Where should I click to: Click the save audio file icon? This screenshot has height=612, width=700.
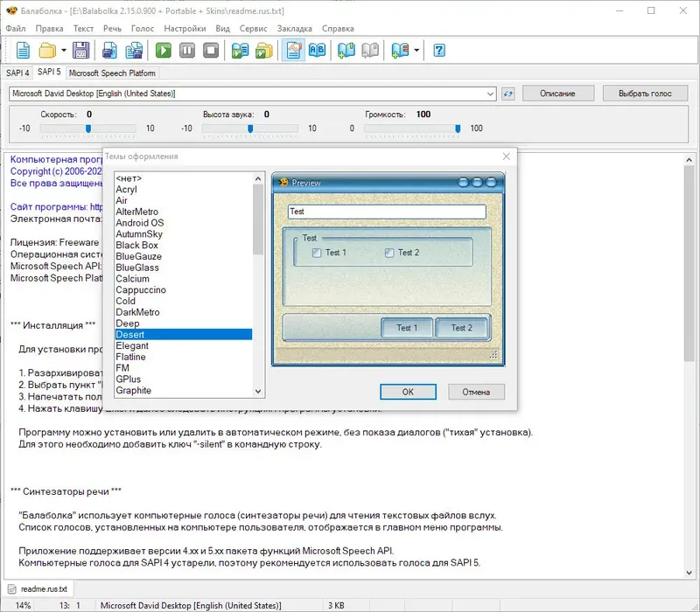coord(109,50)
